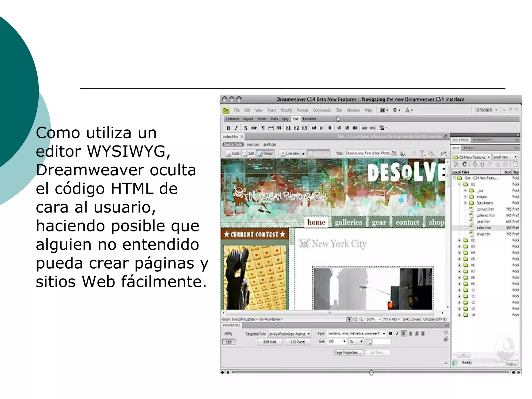Select the Zoom tool in status bar
532x399 pixels.
point(361,319)
